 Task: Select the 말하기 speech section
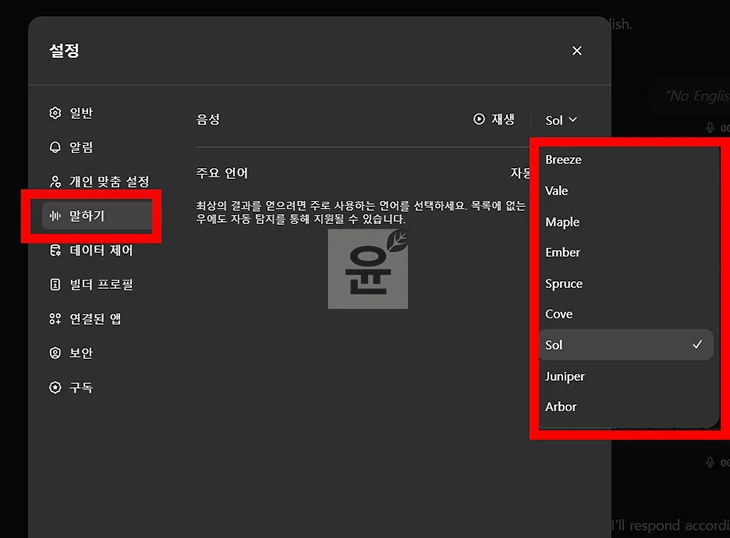96,216
